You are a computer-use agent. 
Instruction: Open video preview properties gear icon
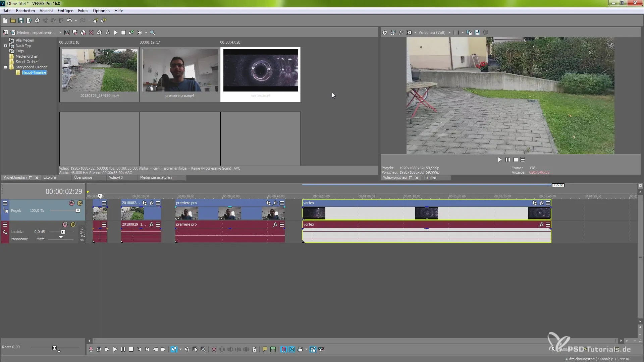385,33
